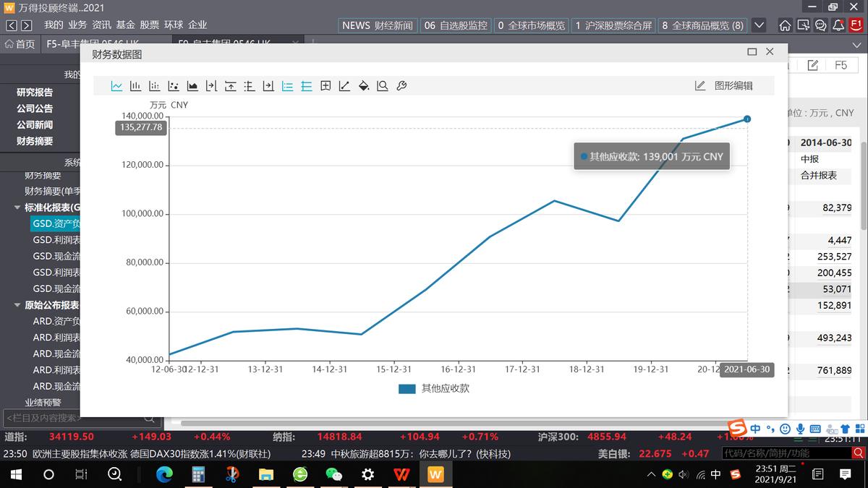Click the home icon in top bar

tap(785, 25)
